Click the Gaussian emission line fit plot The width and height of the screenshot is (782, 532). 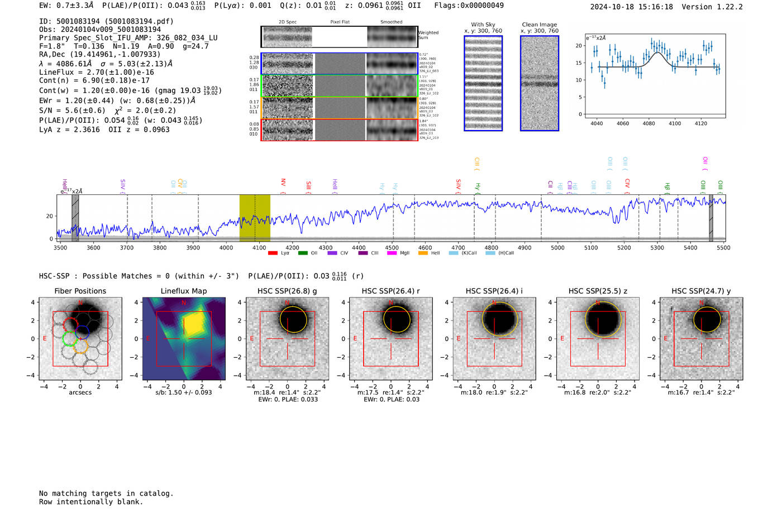coord(655,76)
